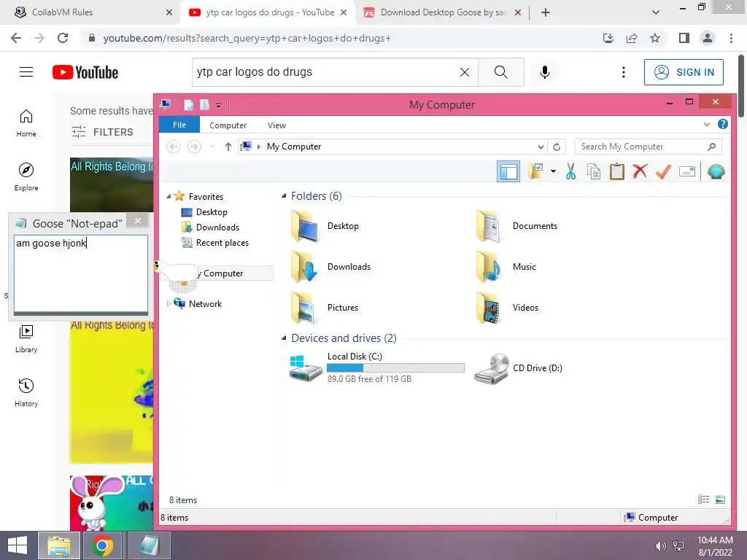Open the folder options dropdown arrow
The image size is (747, 560).
[553, 171]
